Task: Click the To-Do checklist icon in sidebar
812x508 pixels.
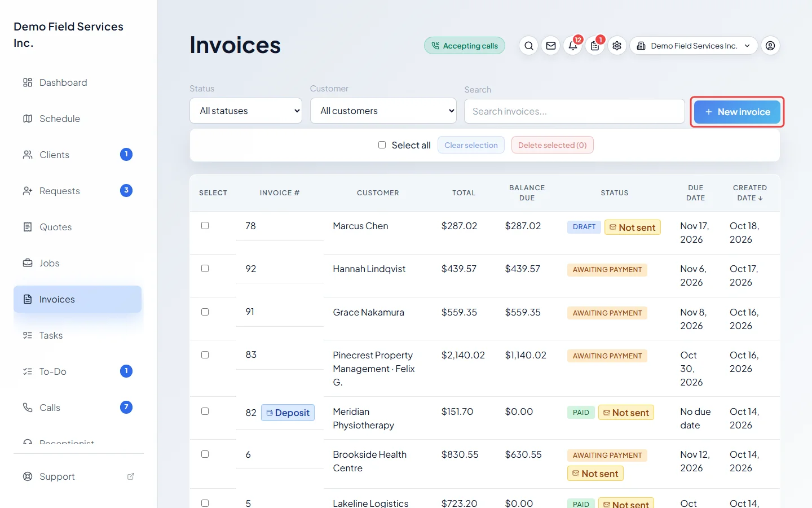Action: [28, 371]
